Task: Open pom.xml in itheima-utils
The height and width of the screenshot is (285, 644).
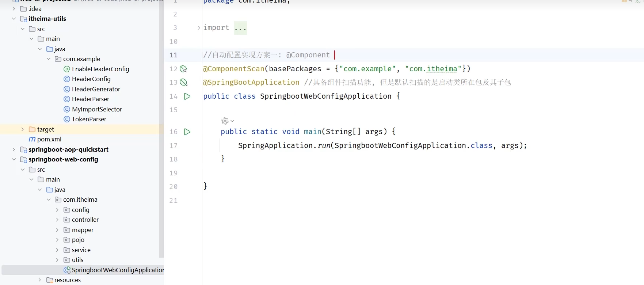Action: click(49, 139)
